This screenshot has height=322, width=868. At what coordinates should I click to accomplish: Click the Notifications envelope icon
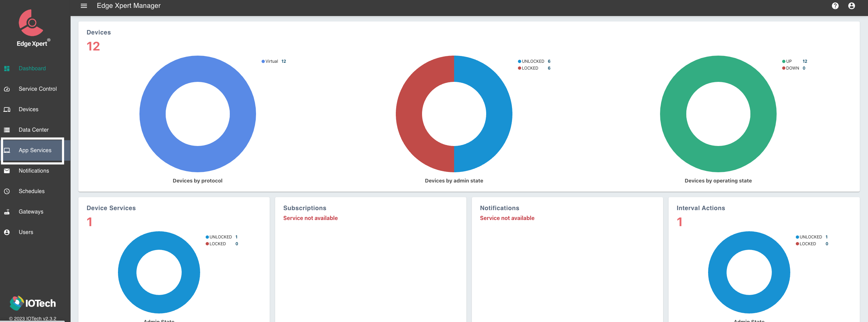pyautogui.click(x=7, y=171)
